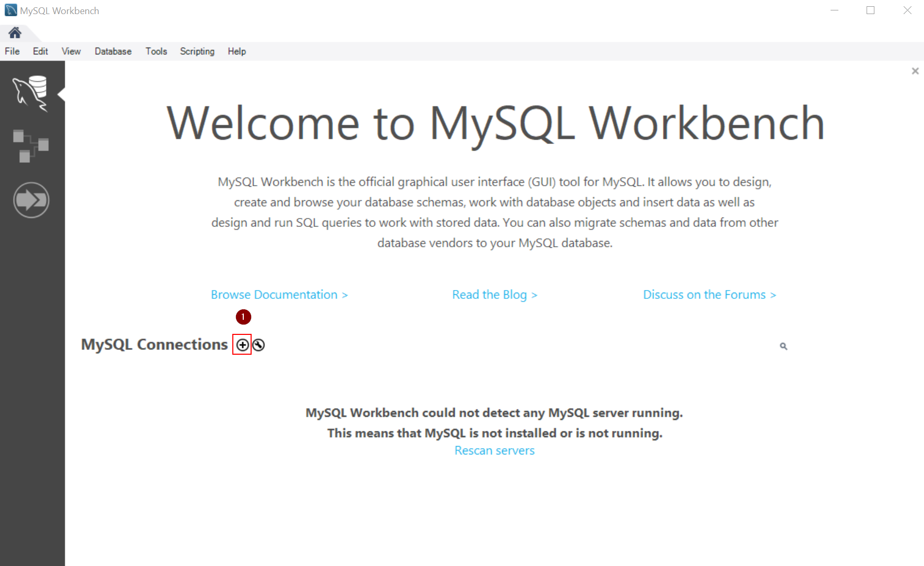Open the Edit menu
This screenshot has width=924, height=566.
(40, 51)
